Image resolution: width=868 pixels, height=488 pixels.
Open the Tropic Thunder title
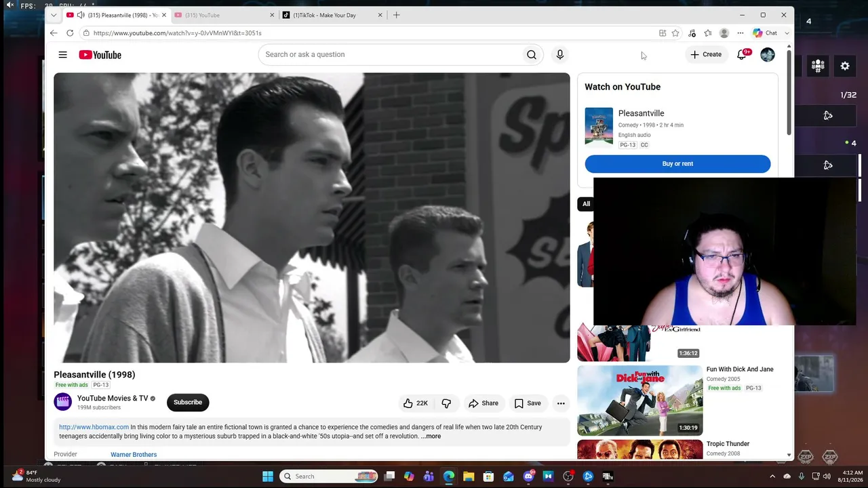pyautogui.click(x=728, y=444)
